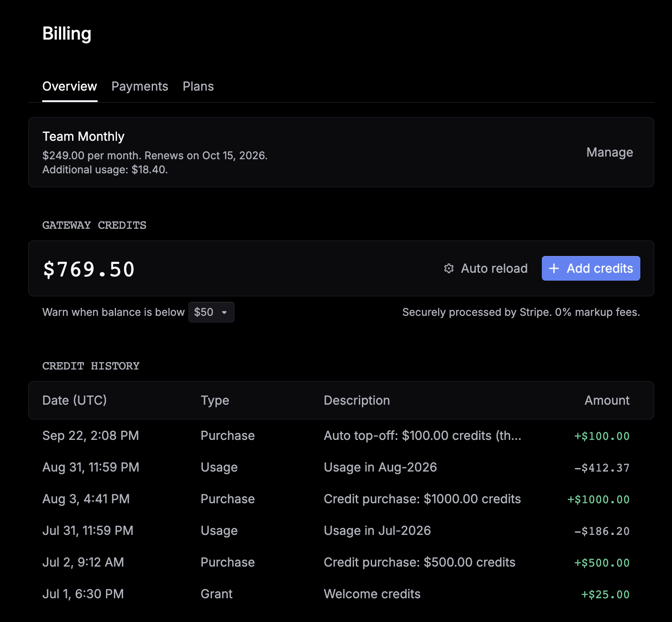The width and height of the screenshot is (672, 622).
Task: Click the Description column header
Action: click(357, 400)
